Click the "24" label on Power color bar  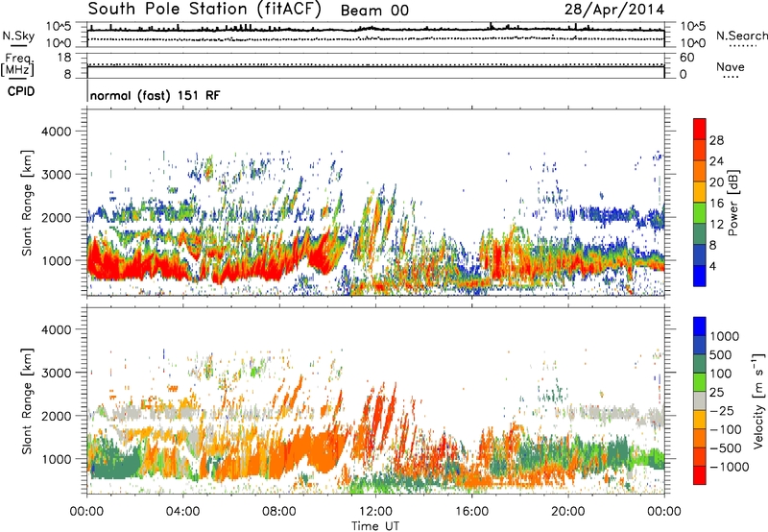[716, 161]
